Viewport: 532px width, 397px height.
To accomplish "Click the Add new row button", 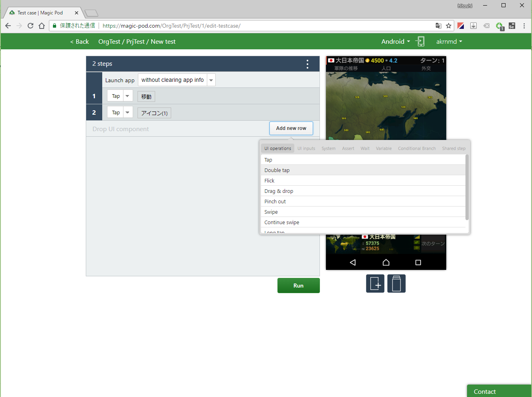I will pos(291,128).
